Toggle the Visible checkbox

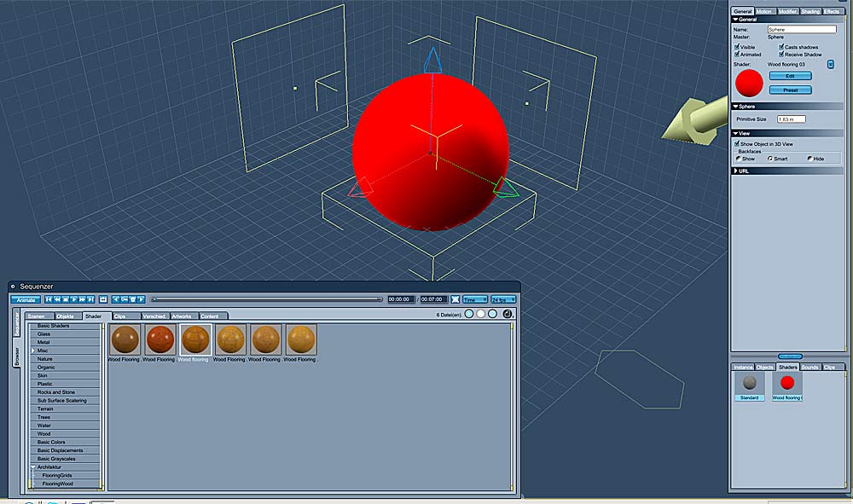[x=737, y=47]
